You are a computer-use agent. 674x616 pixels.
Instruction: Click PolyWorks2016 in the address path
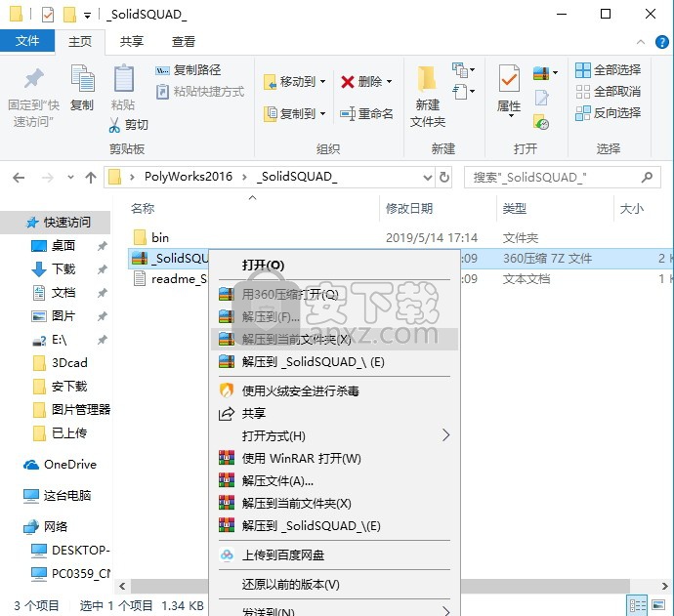pyautogui.click(x=189, y=177)
